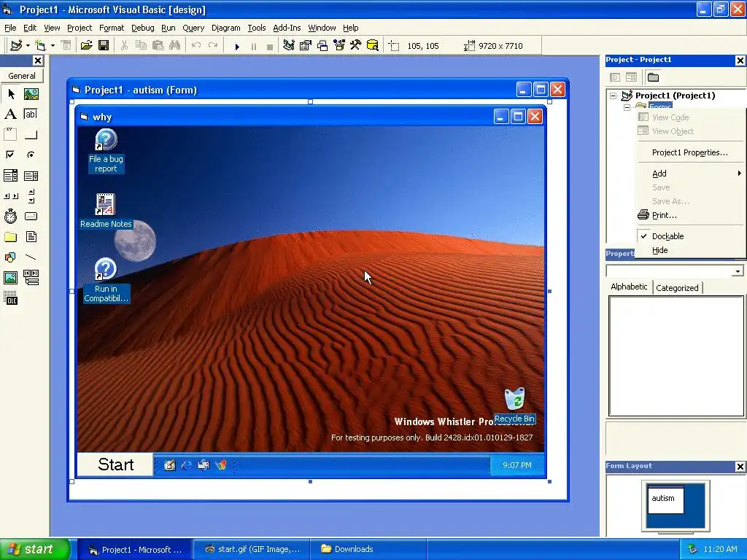Open the Menu Editor from the toolbar
This screenshot has height=560, width=747.
click(x=66, y=46)
